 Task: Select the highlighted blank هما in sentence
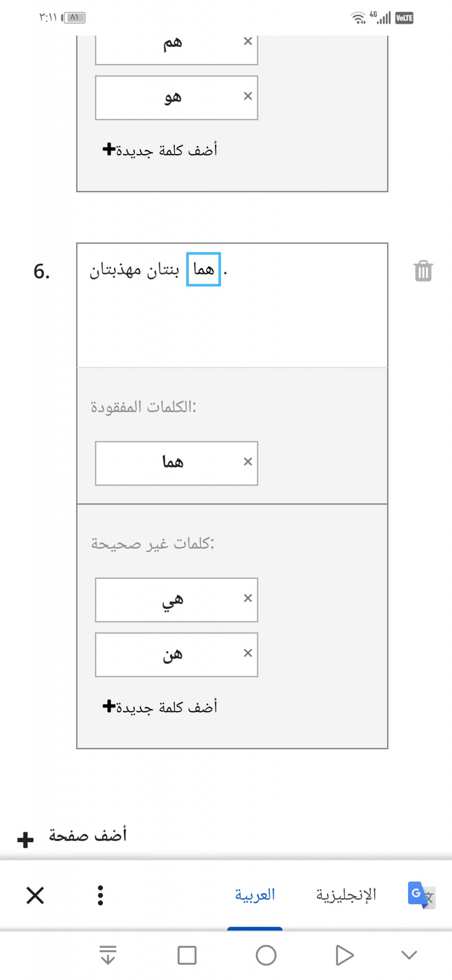point(204,269)
